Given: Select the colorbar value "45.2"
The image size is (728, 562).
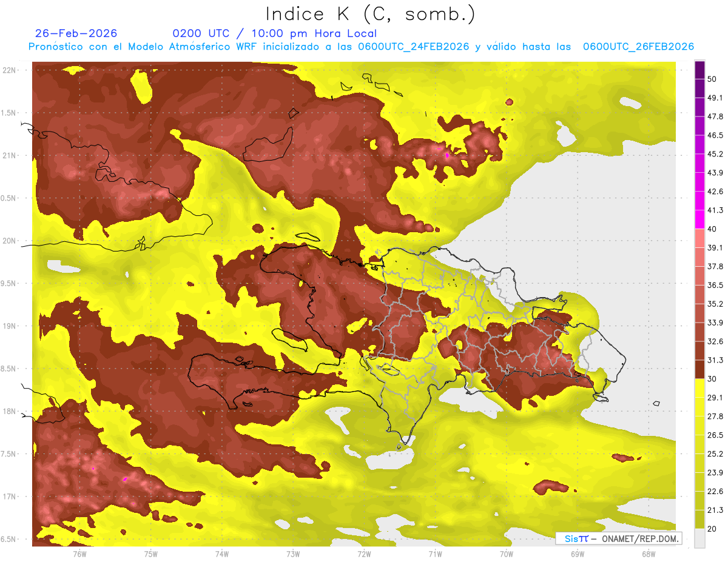Looking at the screenshot, I should pyautogui.click(x=715, y=154).
